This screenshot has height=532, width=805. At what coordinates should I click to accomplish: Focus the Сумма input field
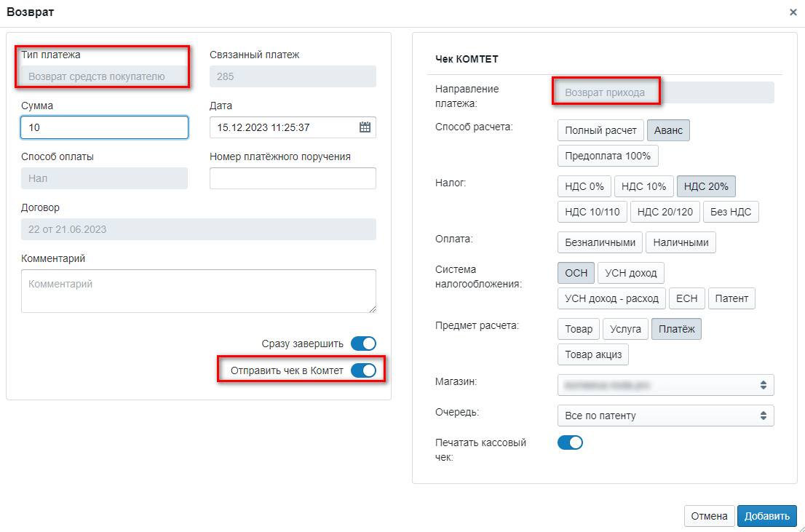click(x=105, y=127)
